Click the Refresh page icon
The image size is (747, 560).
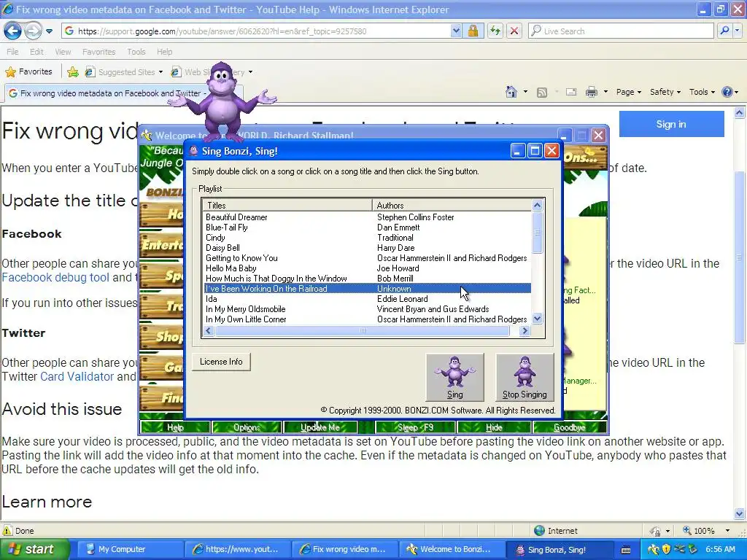tap(495, 31)
